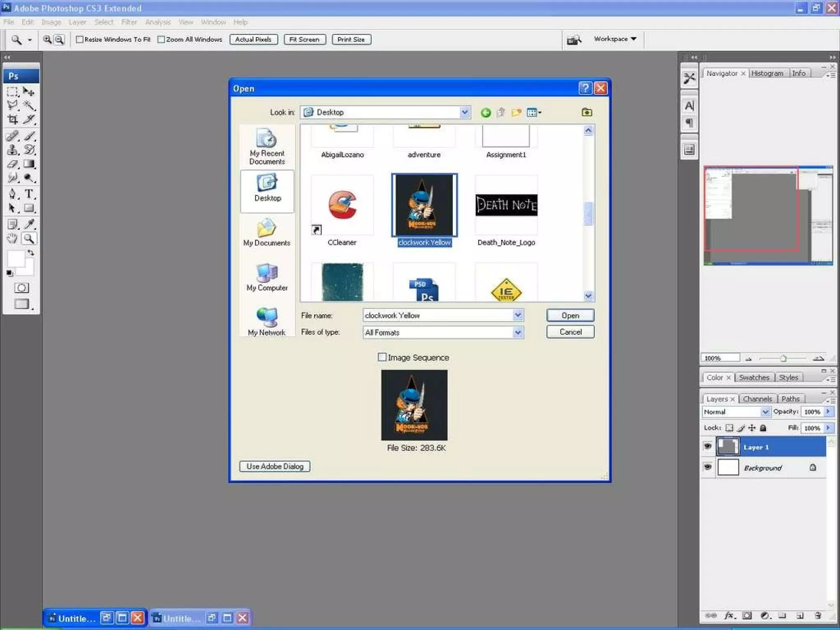Screen dimensions: 840x630
Task: Open the Files of type dropdown
Action: tap(518, 332)
